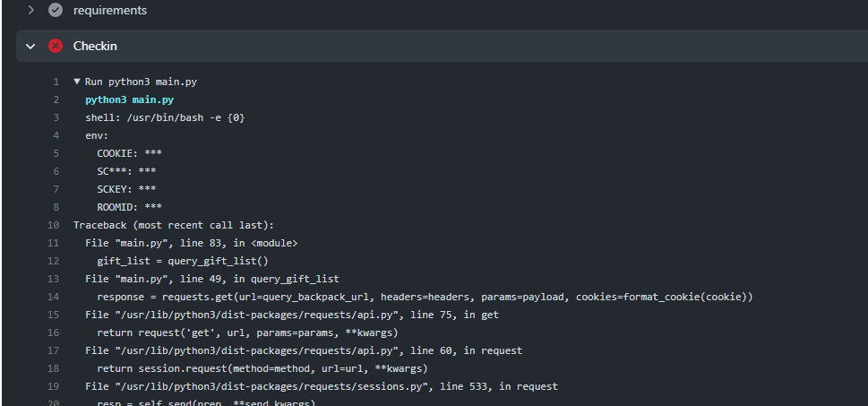Select log line number 8
Screen dimensions: 868x406
pos(56,207)
